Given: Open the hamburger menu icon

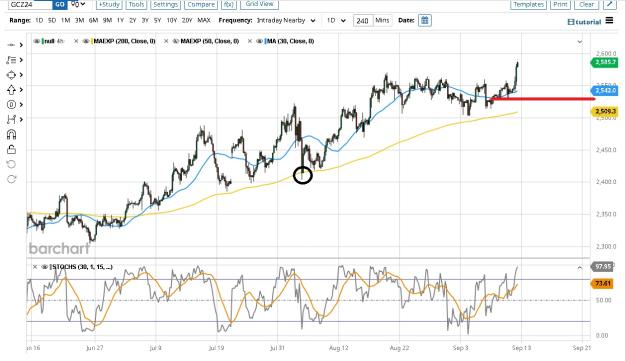Looking at the screenshot, I should (x=609, y=20).
